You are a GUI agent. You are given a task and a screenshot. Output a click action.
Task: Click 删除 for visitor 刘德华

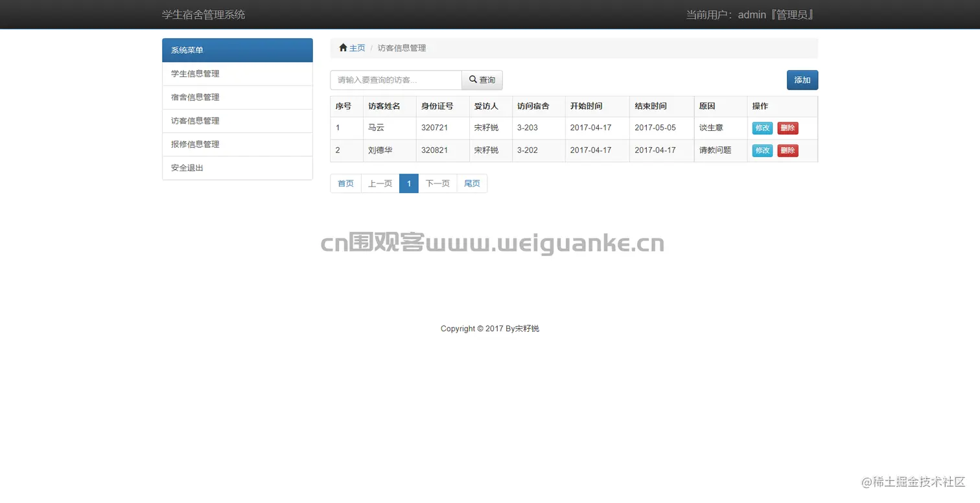787,150
